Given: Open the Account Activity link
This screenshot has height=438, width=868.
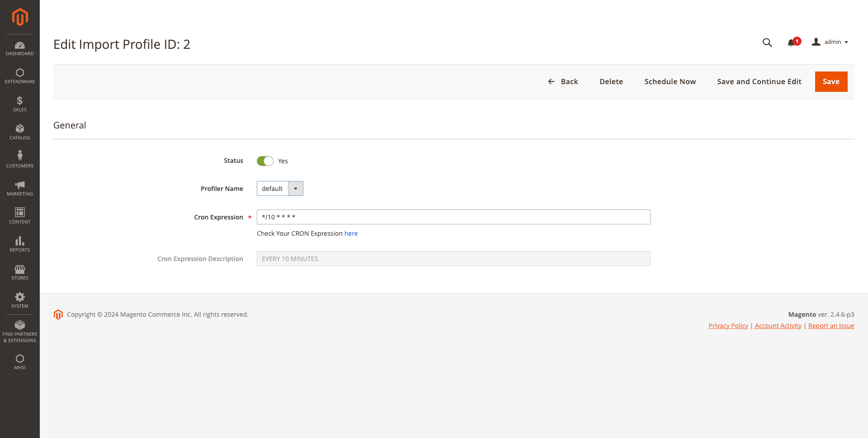Looking at the screenshot, I should click(x=778, y=326).
